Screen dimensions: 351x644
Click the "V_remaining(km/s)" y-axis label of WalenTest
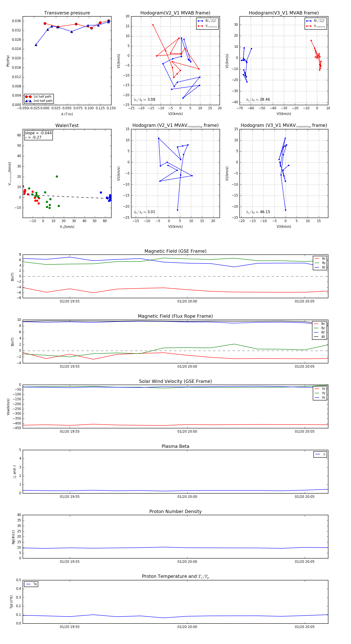click(10, 173)
